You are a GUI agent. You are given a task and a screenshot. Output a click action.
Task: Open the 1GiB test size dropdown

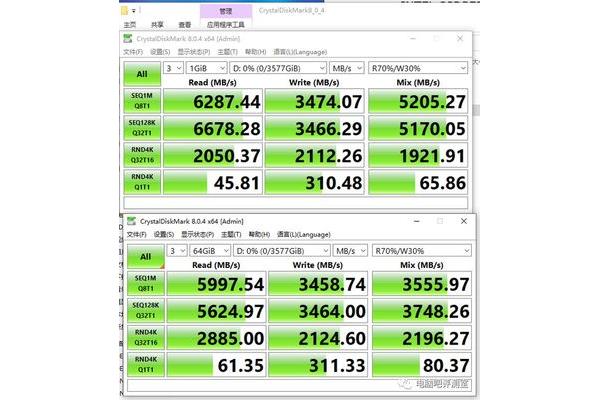tap(207, 68)
